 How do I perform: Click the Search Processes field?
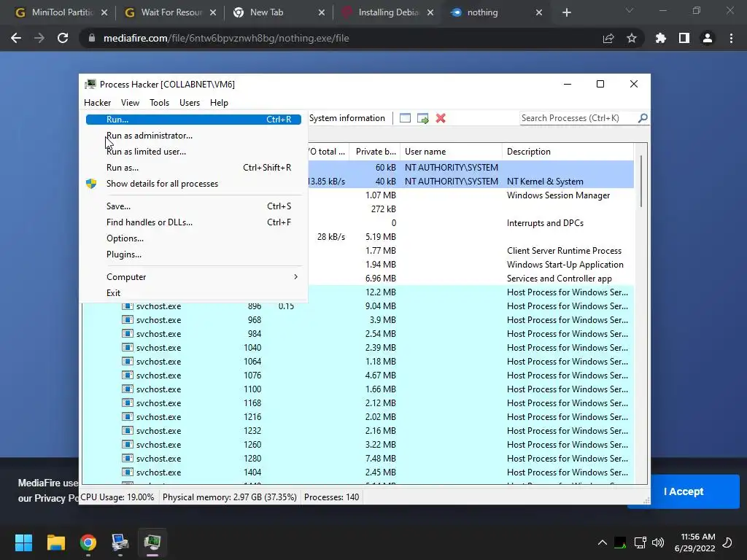(578, 118)
